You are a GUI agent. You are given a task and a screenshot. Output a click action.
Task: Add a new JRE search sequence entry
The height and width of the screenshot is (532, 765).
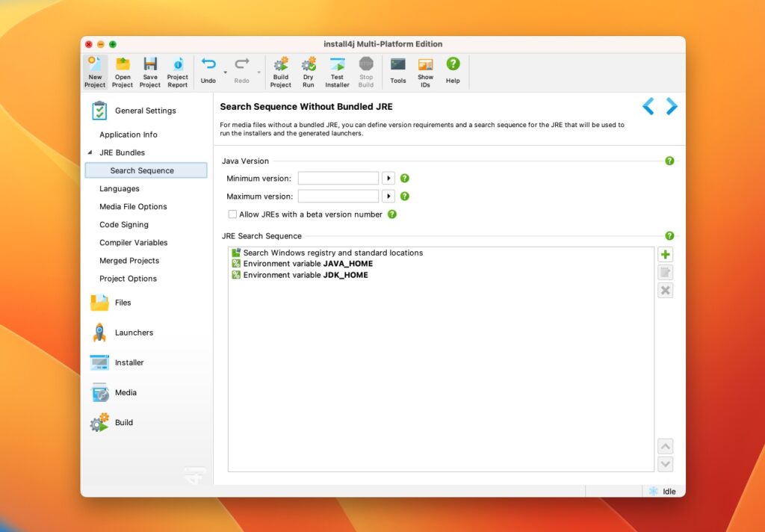pyautogui.click(x=665, y=254)
